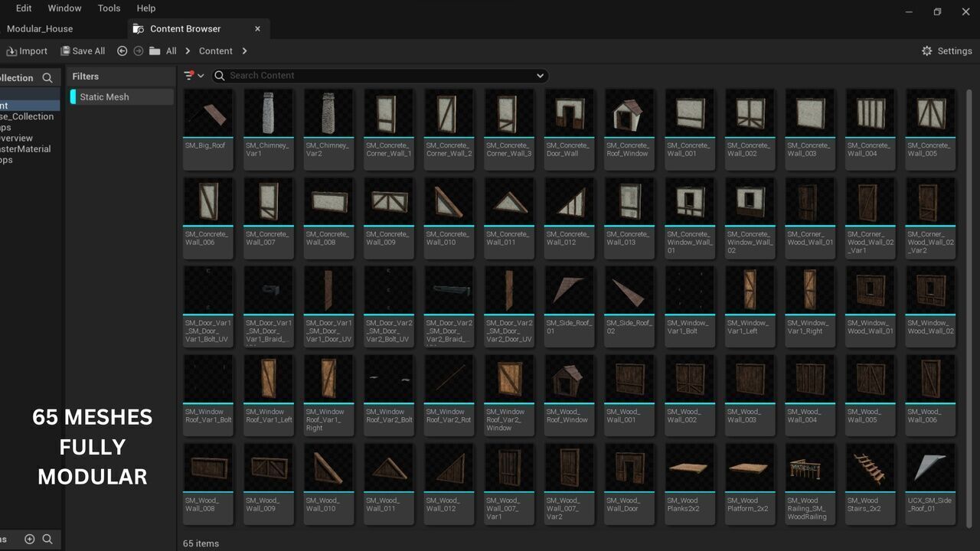
Task: Select SM_Concrete_Door_Wall asset
Action: point(570,129)
